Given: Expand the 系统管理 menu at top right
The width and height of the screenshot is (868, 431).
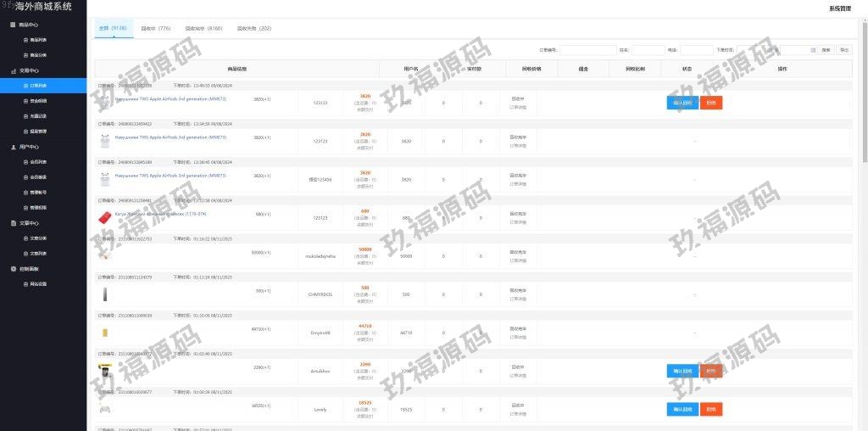Looking at the screenshot, I should coord(839,8).
